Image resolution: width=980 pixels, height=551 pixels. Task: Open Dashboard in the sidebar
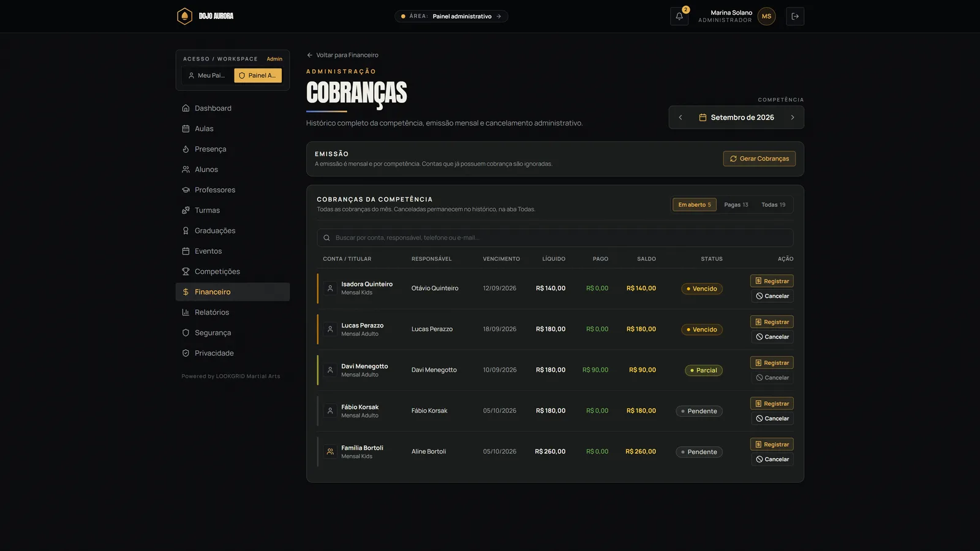tap(233, 108)
